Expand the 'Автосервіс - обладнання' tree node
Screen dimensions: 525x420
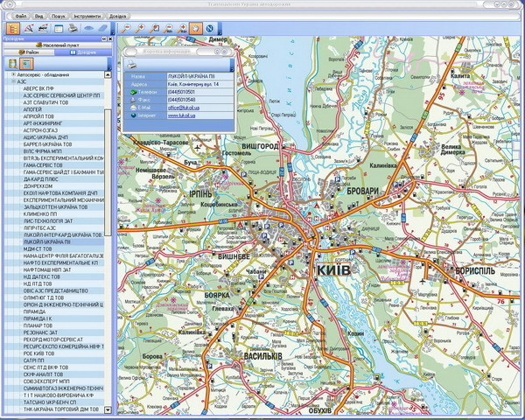tap(13, 74)
